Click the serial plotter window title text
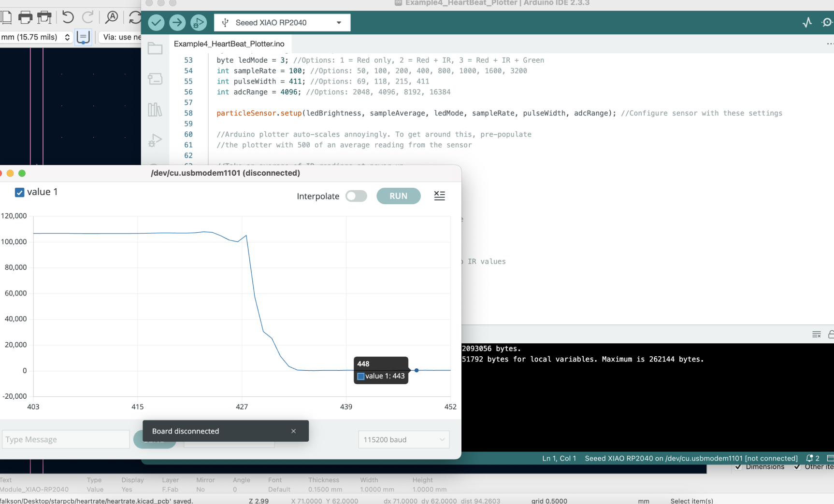The height and width of the screenshot is (504, 834). coord(225,173)
